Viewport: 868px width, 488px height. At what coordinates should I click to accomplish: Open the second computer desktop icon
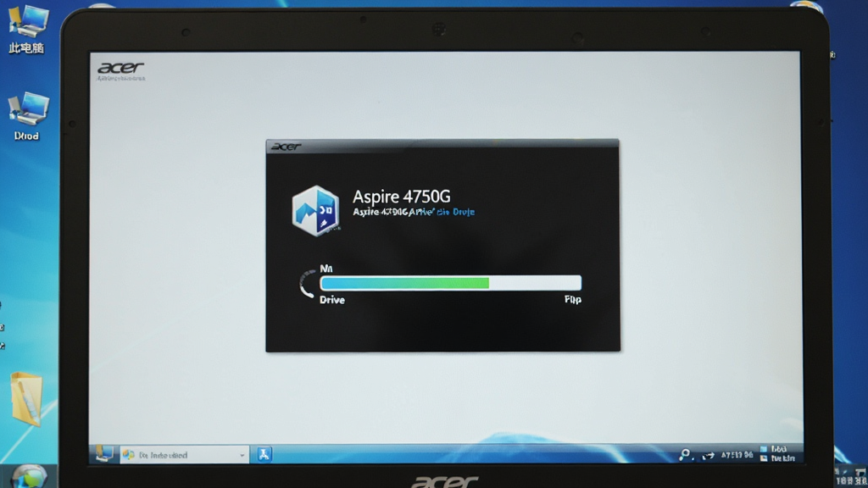[x=28, y=116]
